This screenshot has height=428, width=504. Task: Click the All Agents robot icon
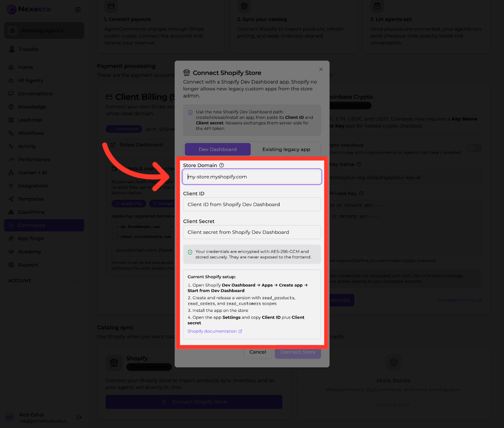coord(11,80)
